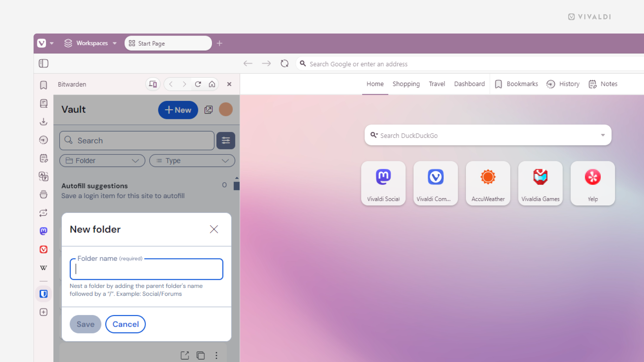Reload the Bitwarden web panel
Image resolution: width=644 pixels, height=362 pixels.
tap(198, 84)
